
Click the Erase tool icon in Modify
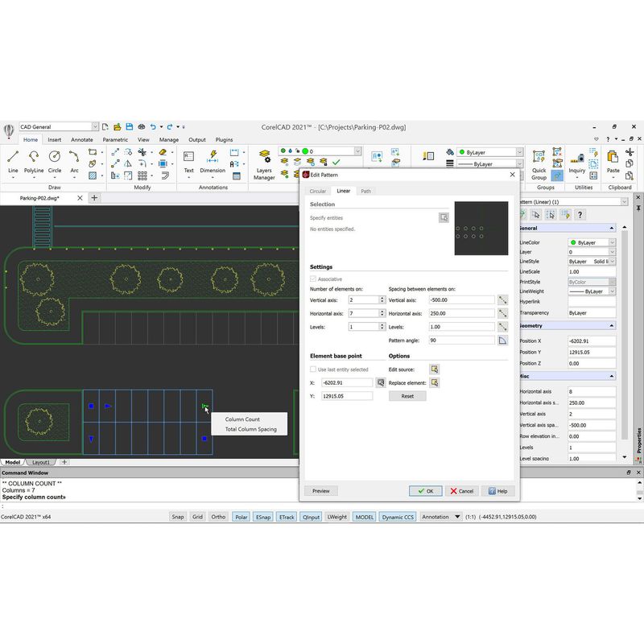coord(163,152)
